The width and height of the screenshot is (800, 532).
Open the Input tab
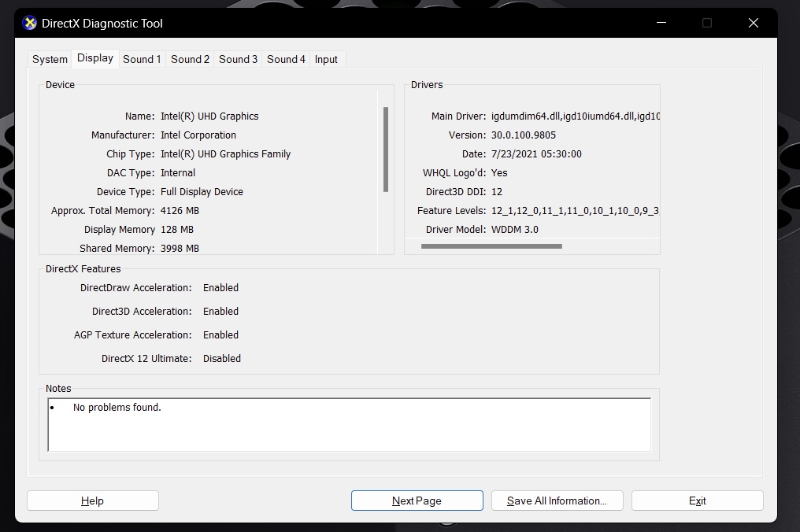[326, 59]
